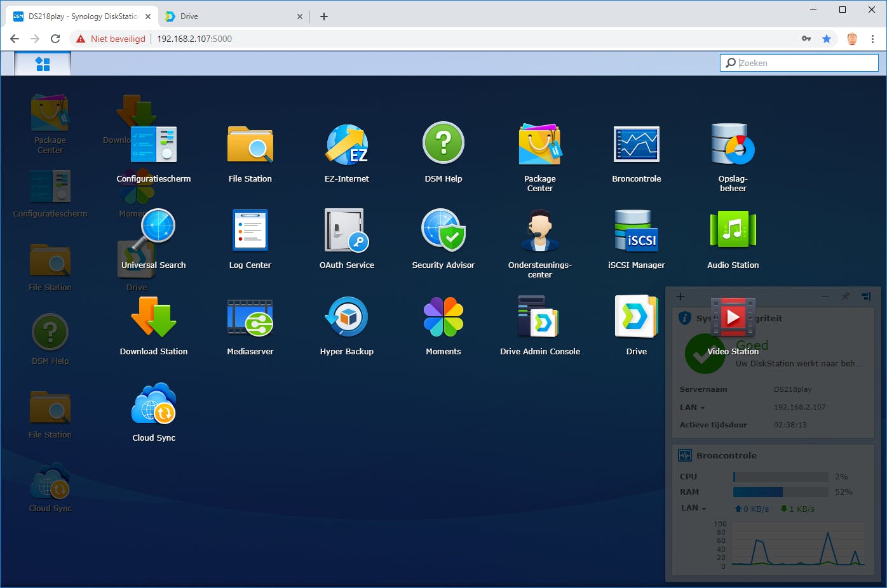The image size is (887, 588).
Task: Switch to the Drive browser tab
Action: (235, 17)
